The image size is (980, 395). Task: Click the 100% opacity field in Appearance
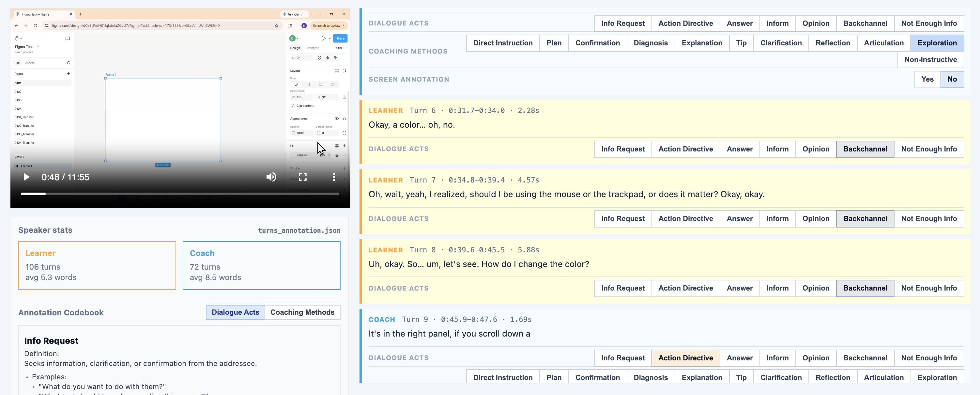(x=302, y=133)
